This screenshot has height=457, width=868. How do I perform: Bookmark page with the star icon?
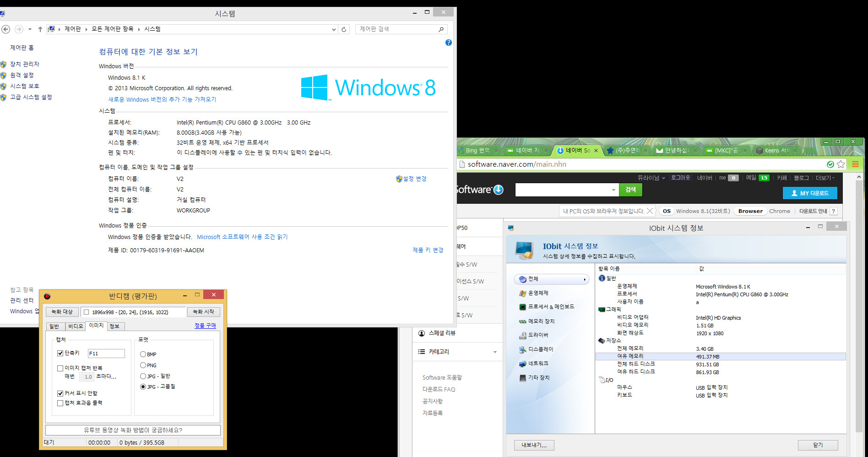coord(841,164)
